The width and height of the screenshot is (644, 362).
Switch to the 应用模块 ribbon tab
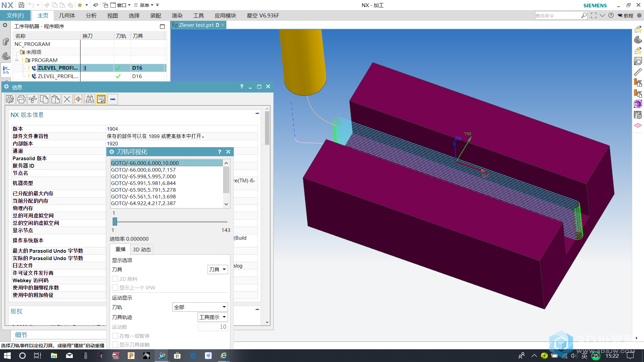point(225,15)
